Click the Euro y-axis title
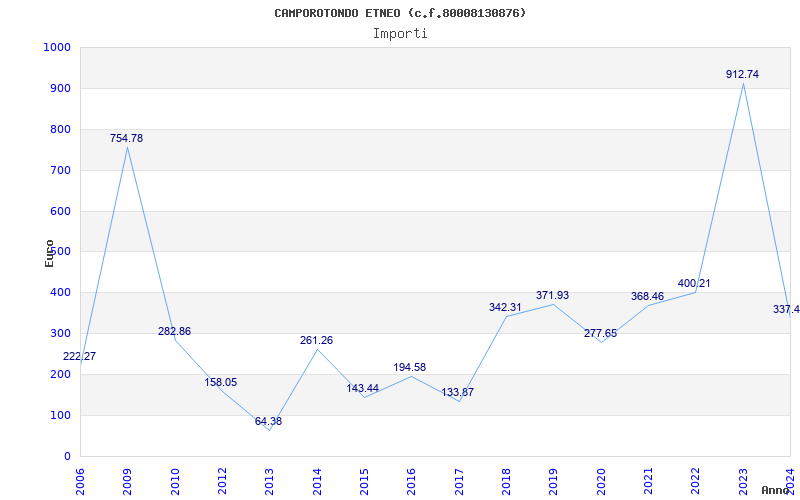Viewport: 800px width, 500px height. (49, 253)
